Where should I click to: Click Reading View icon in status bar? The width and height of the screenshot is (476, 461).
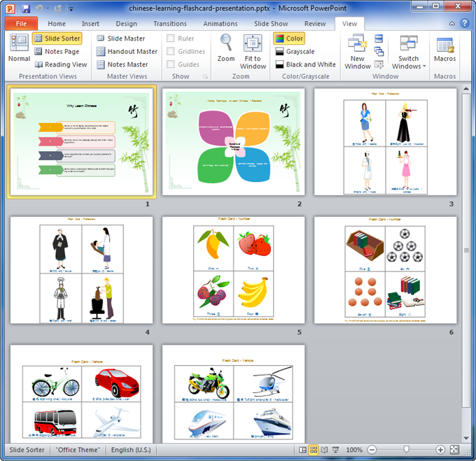[324, 450]
